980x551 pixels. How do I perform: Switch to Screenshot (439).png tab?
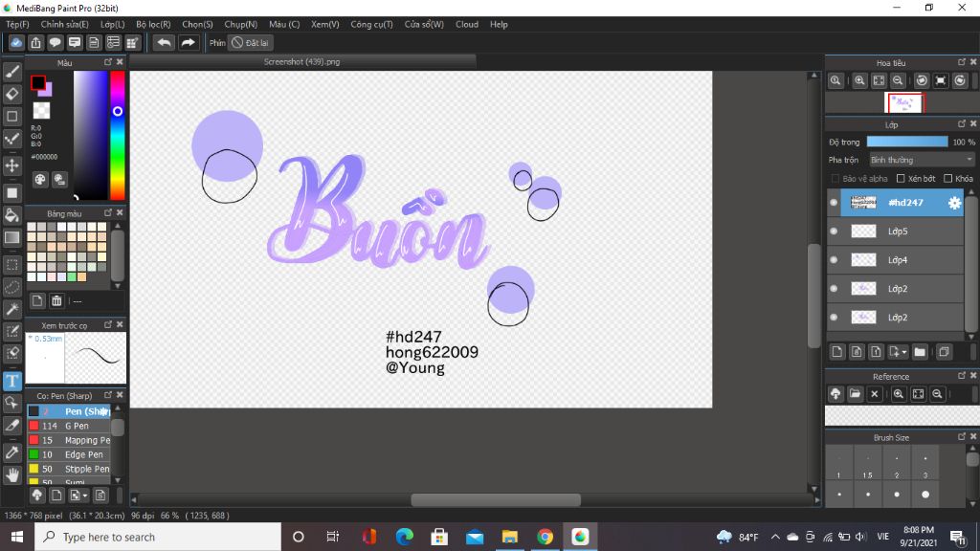coord(302,62)
